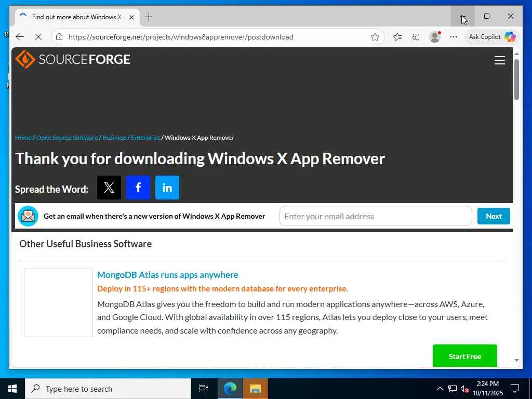The width and height of the screenshot is (532, 399).
Task: Open a new browser tab
Action: click(149, 17)
